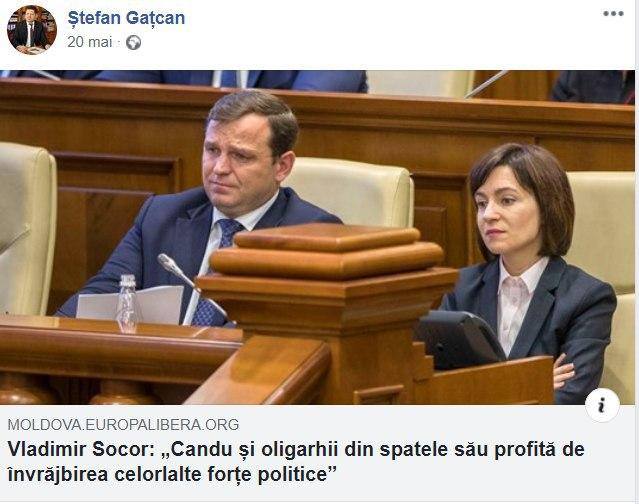
Task: Open the round 'i' article info icon
Action: (602, 405)
